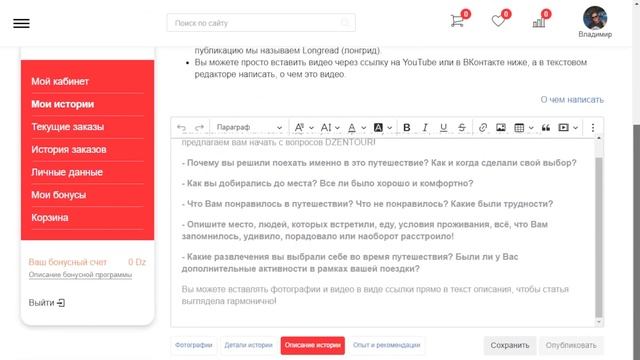Open the font background color picker
This screenshot has width=640, height=360.
(x=382, y=128)
